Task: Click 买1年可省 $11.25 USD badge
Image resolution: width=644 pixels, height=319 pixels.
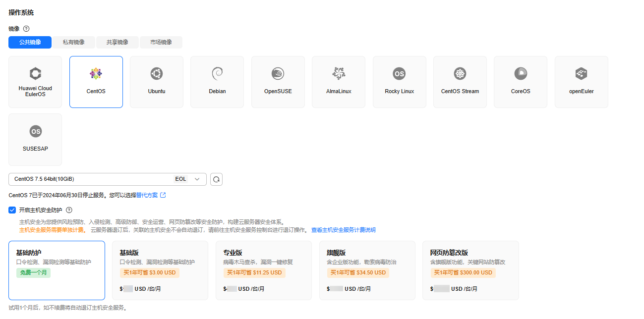Action: (254, 272)
